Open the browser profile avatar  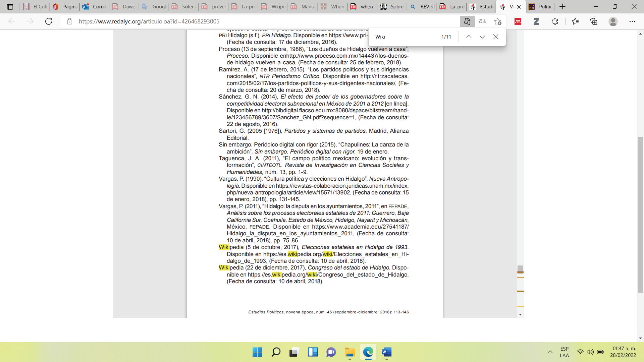(613, 21)
